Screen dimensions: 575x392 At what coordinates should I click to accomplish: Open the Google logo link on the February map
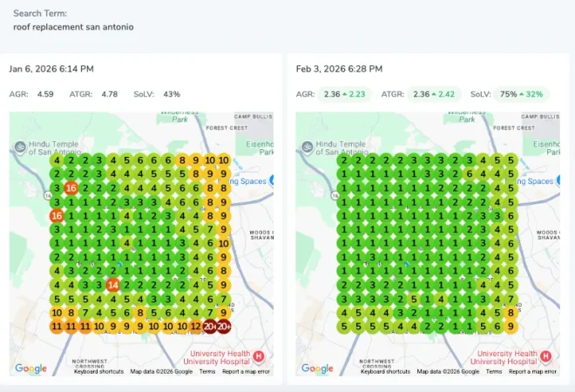[318, 368]
